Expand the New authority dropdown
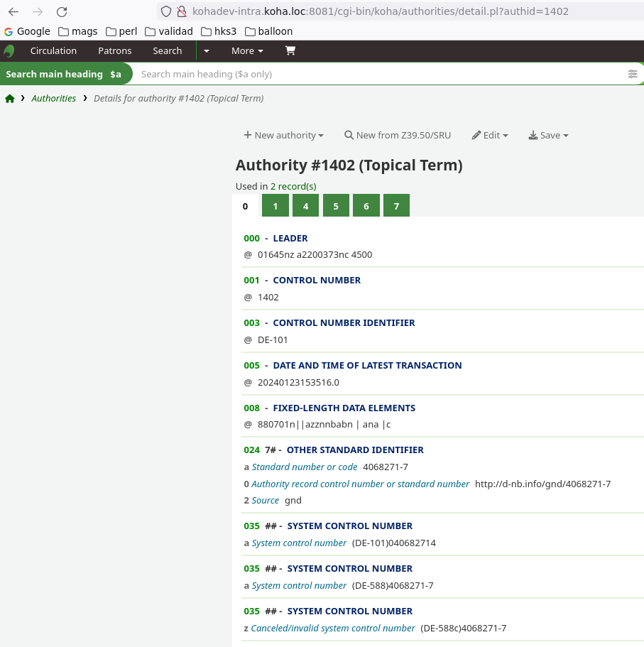Viewport: 644px width, 647px height. (x=283, y=136)
